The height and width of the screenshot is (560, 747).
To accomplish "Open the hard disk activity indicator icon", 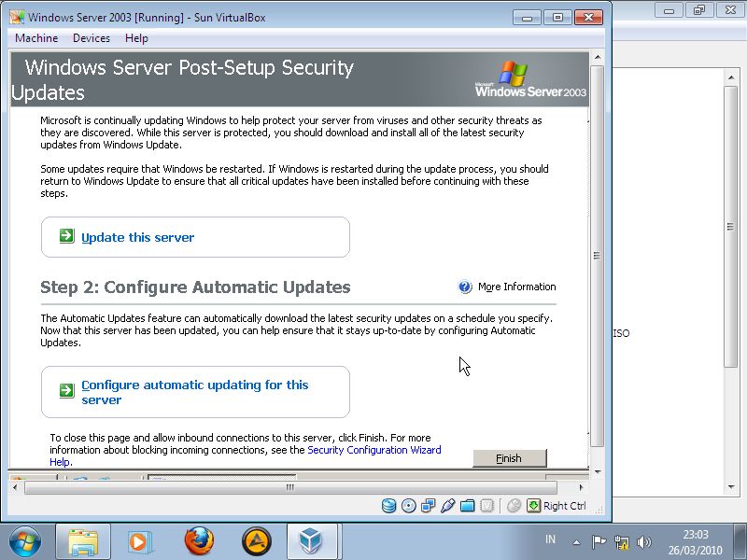I will click(x=389, y=506).
